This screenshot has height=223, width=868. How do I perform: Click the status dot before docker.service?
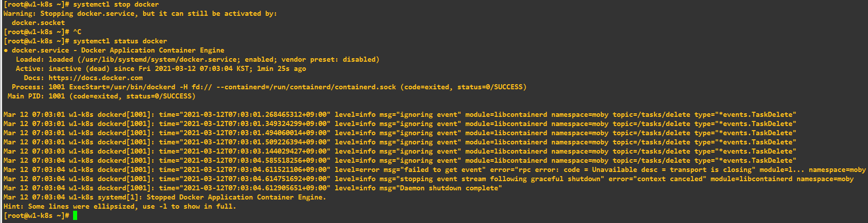pos(6,51)
